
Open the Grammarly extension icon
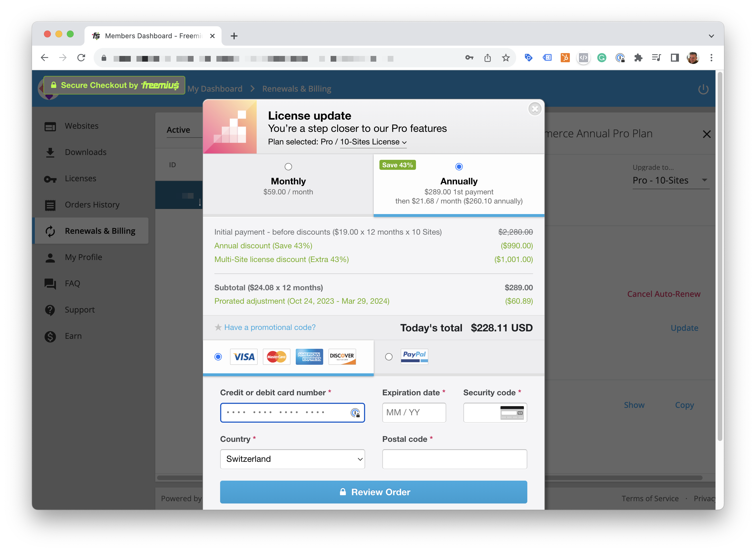[x=602, y=58]
